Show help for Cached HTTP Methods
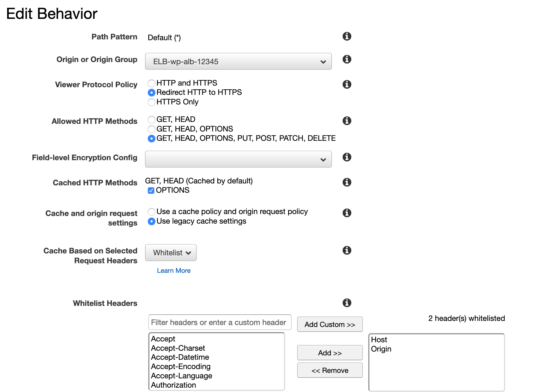This screenshot has height=392, width=550. [x=347, y=182]
